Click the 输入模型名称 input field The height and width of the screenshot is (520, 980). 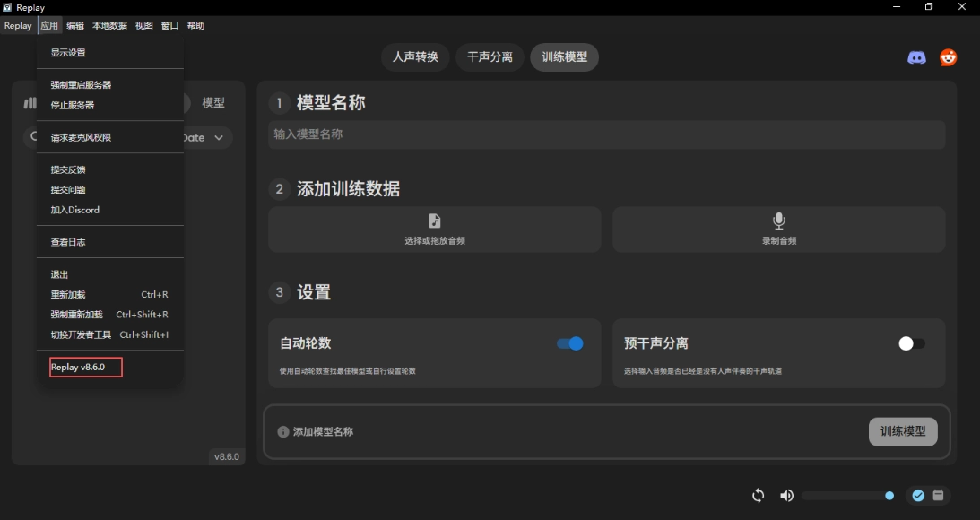[x=606, y=134]
